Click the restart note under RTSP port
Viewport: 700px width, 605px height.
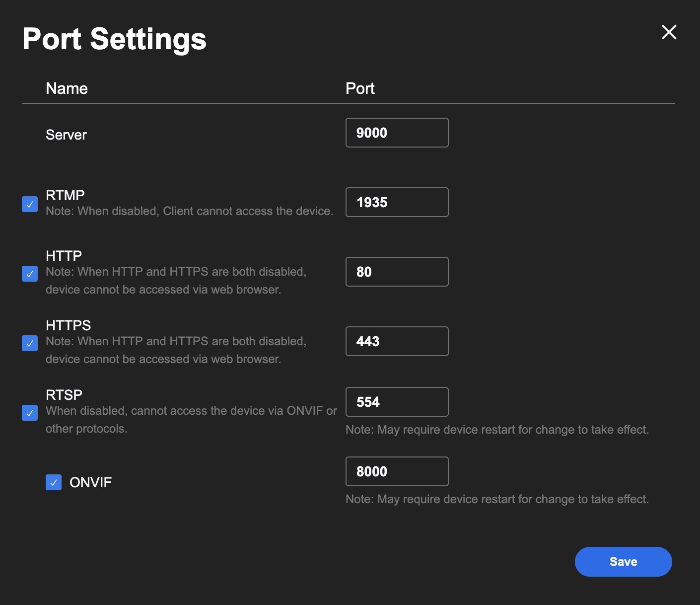point(497,430)
